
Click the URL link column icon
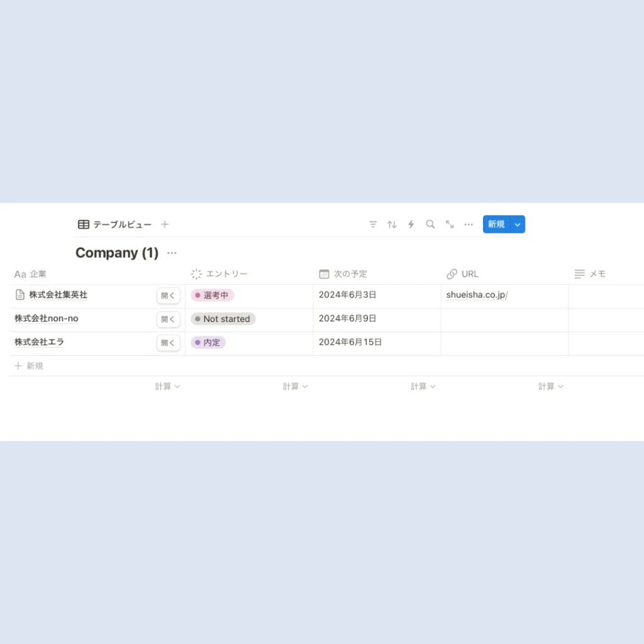[x=452, y=274]
